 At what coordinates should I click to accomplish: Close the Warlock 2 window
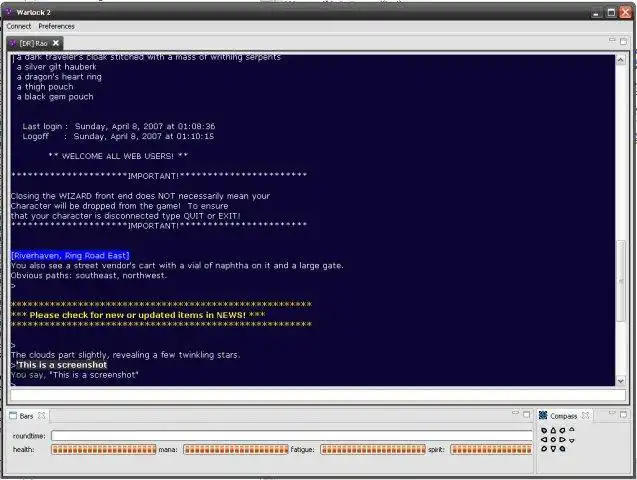(626, 13)
